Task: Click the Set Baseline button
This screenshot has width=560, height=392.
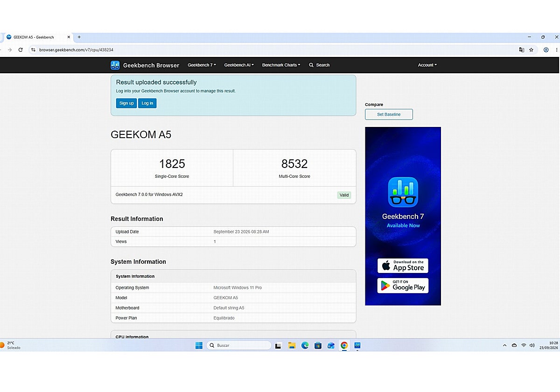Action: tap(389, 114)
